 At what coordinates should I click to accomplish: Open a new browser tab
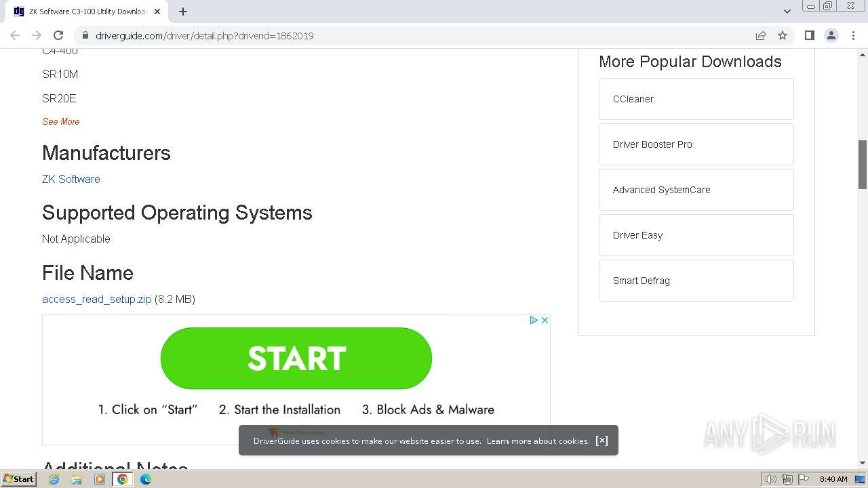183,12
